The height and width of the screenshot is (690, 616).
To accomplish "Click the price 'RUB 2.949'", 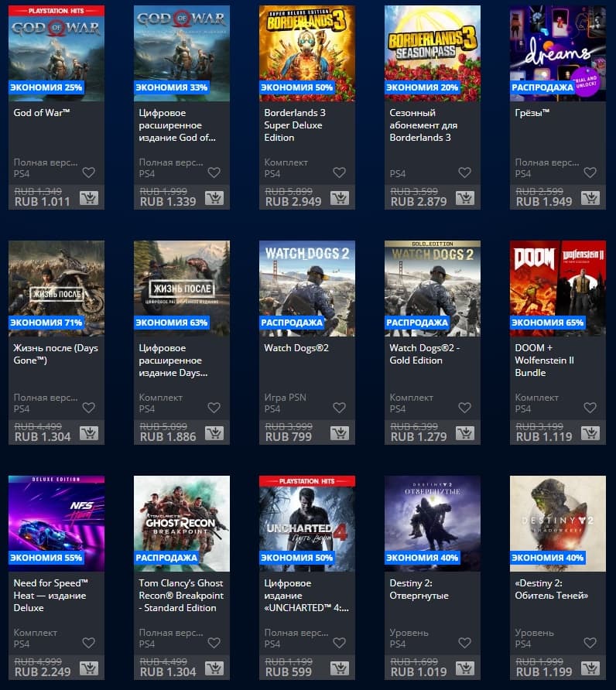I will click(x=293, y=202).
